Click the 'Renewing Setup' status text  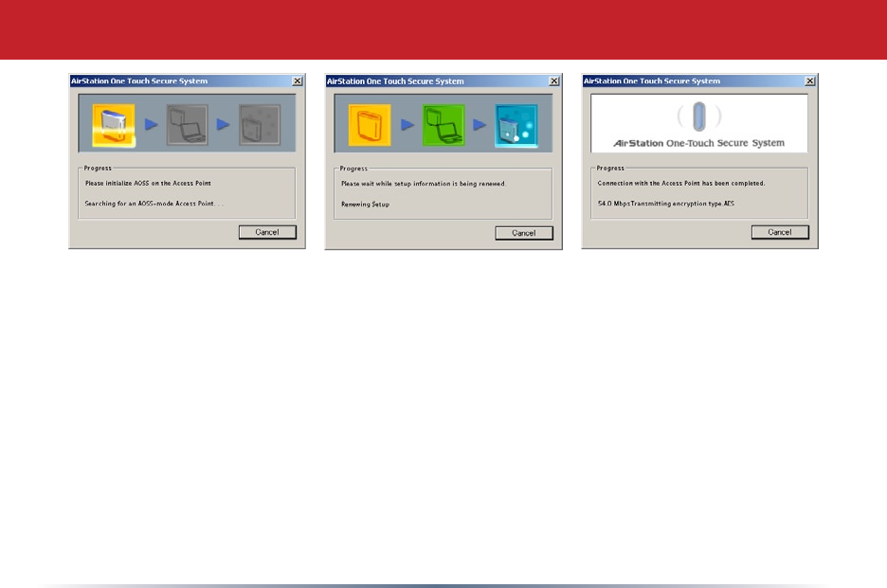pos(366,205)
